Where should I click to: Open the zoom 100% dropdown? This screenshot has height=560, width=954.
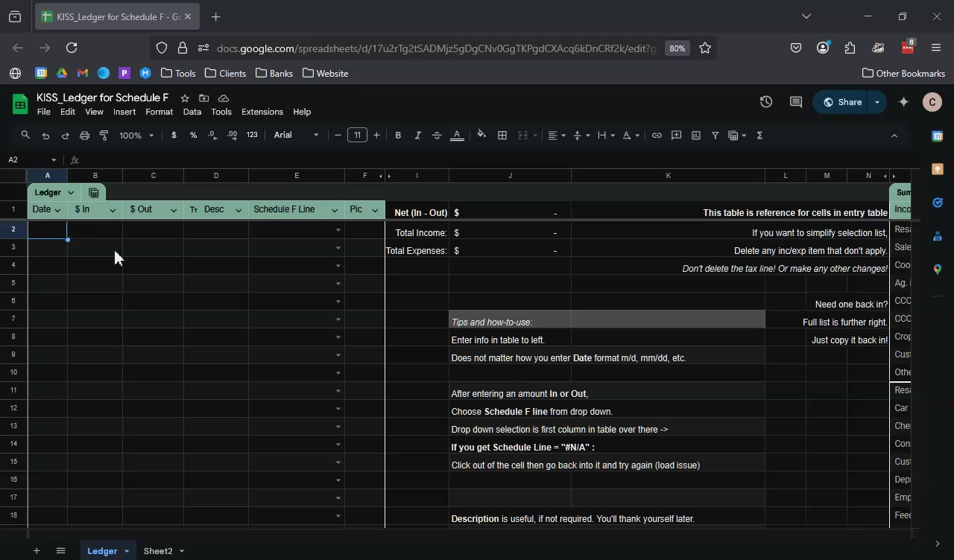click(x=136, y=136)
